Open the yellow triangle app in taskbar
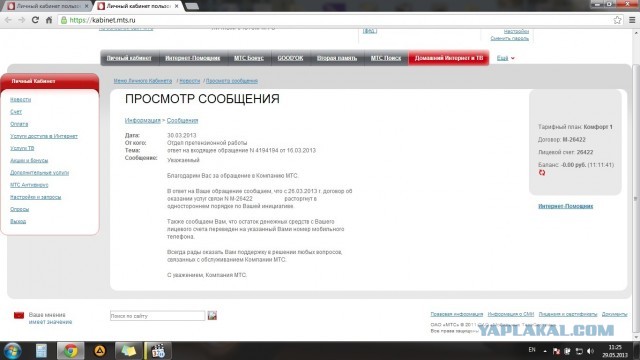640x360 pixels. pos(100,351)
